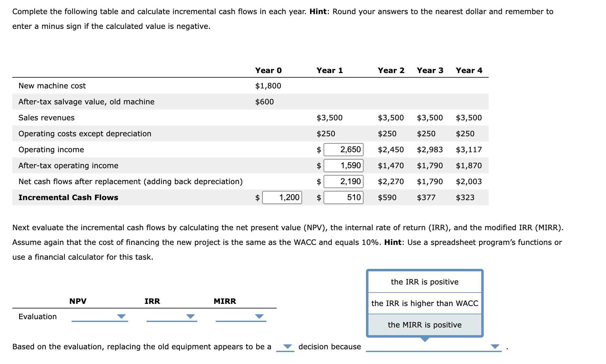Click the Operating income Year 1 input field
Viewport: 606px width, 364px height.
(x=343, y=149)
